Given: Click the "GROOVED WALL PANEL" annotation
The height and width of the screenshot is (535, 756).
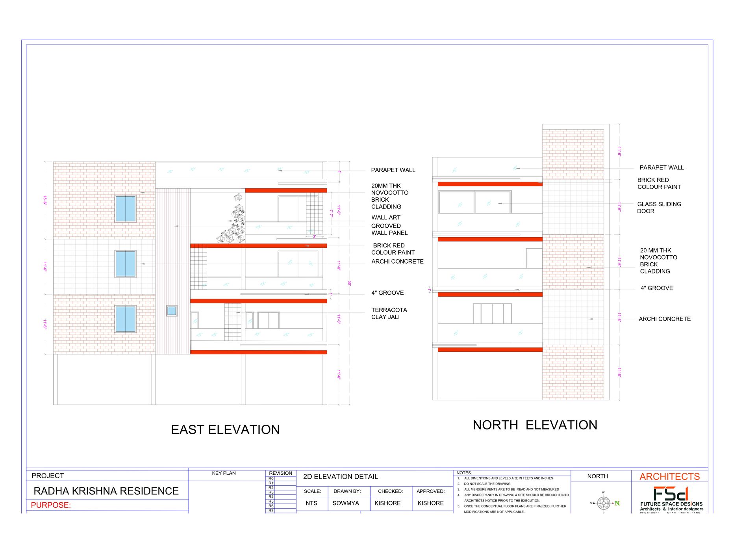Looking at the screenshot, I should tap(389, 229).
